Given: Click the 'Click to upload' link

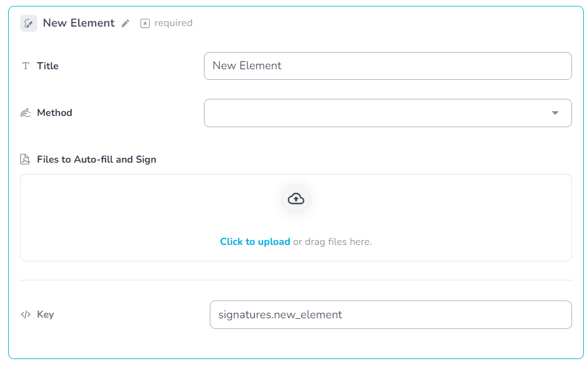Looking at the screenshot, I should tap(255, 241).
